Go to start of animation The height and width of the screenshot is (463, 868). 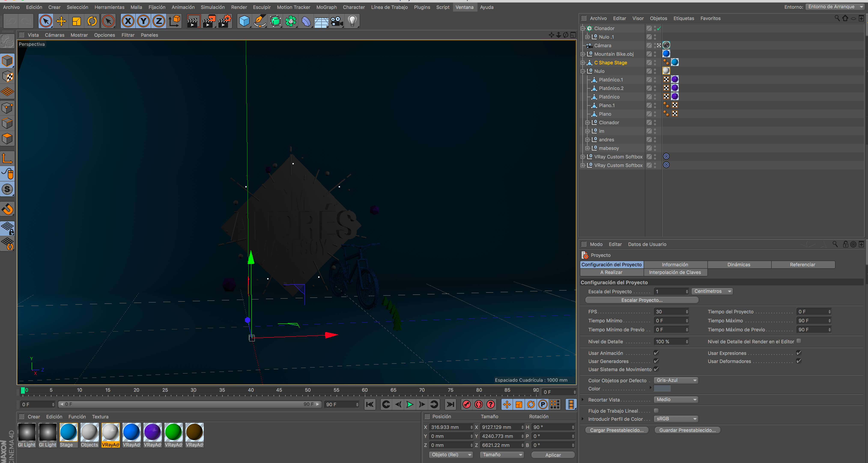pyautogui.click(x=370, y=404)
